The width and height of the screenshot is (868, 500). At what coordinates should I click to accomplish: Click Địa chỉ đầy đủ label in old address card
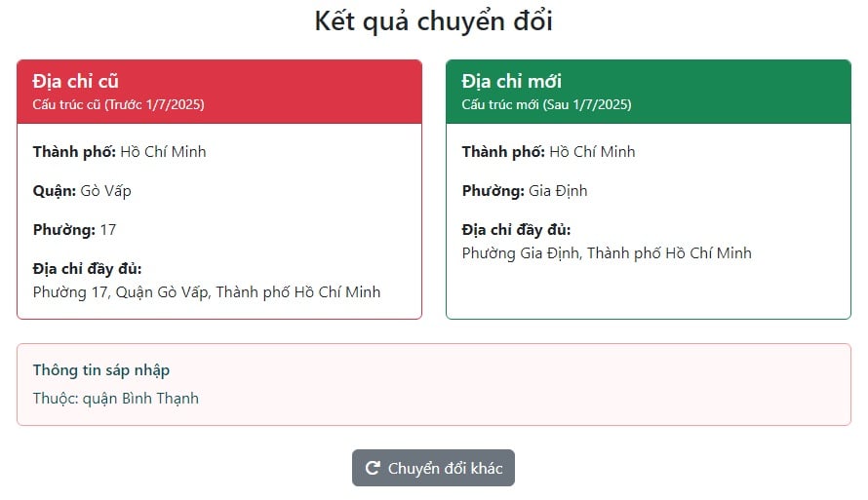(88, 269)
